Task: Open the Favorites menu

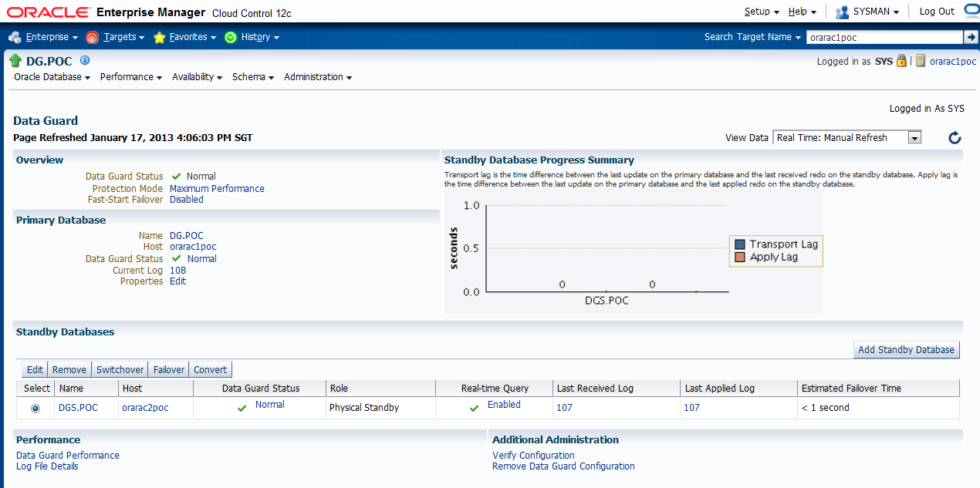Action: click(x=193, y=37)
